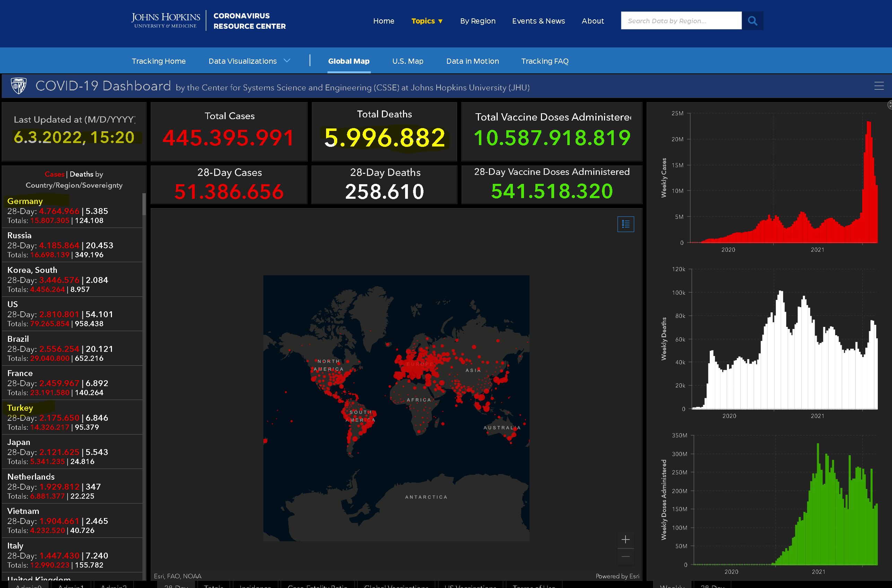Image resolution: width=892 pixels, height=588 pixels.
Task: Open the dashboard hamburger menu
Action: pos(879,86)
